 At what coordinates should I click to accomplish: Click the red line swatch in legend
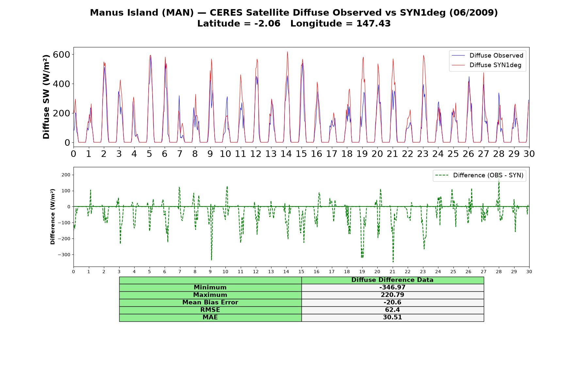[458, 65]
